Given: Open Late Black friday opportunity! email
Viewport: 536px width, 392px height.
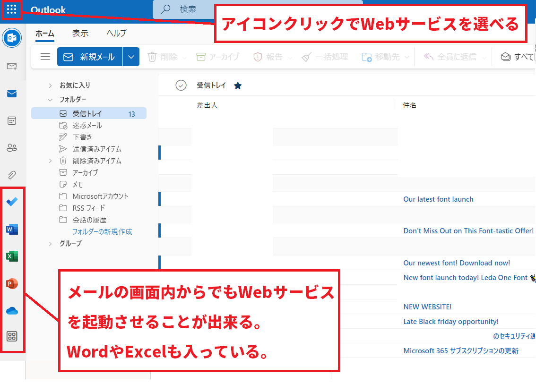Looking at the screenshot, I should pos(451,322).
